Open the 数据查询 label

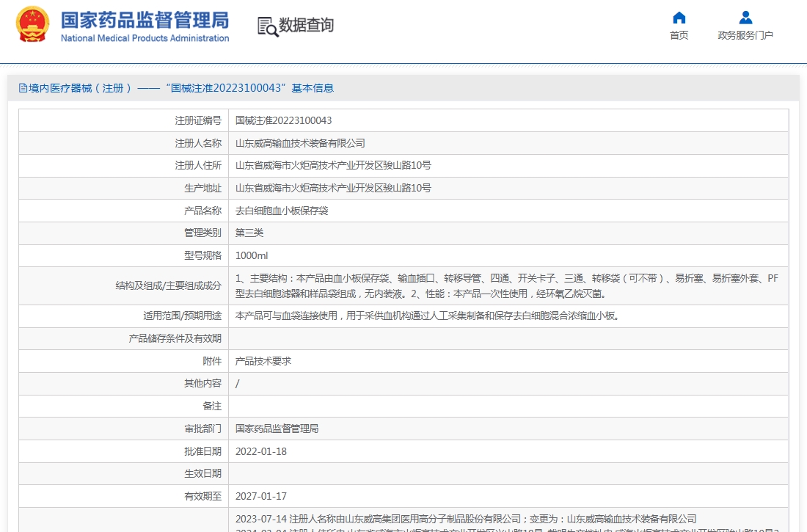coord(306,25)
